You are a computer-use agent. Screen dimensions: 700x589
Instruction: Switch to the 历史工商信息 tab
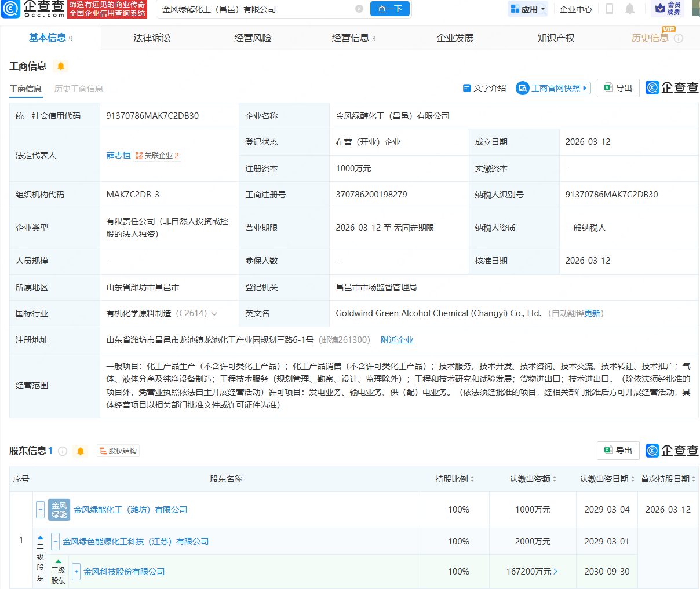(78, 89)
